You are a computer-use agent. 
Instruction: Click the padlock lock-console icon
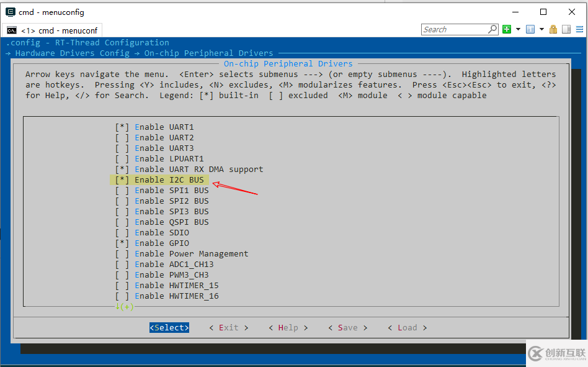(x=554, y=29)
